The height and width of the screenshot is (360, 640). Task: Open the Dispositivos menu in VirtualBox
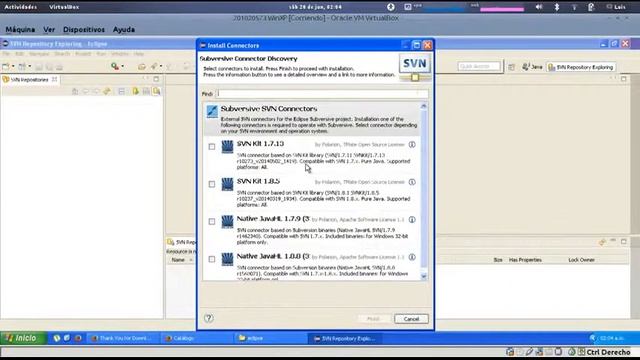(84, 29)
